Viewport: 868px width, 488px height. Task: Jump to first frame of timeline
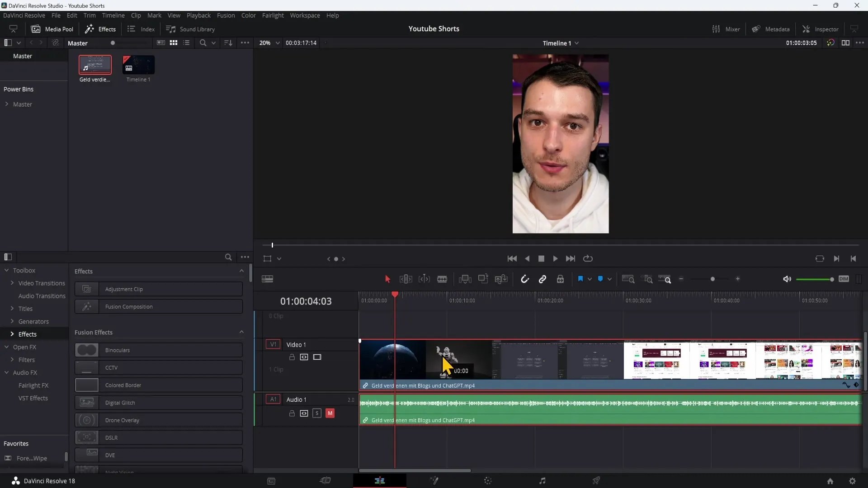512,258
